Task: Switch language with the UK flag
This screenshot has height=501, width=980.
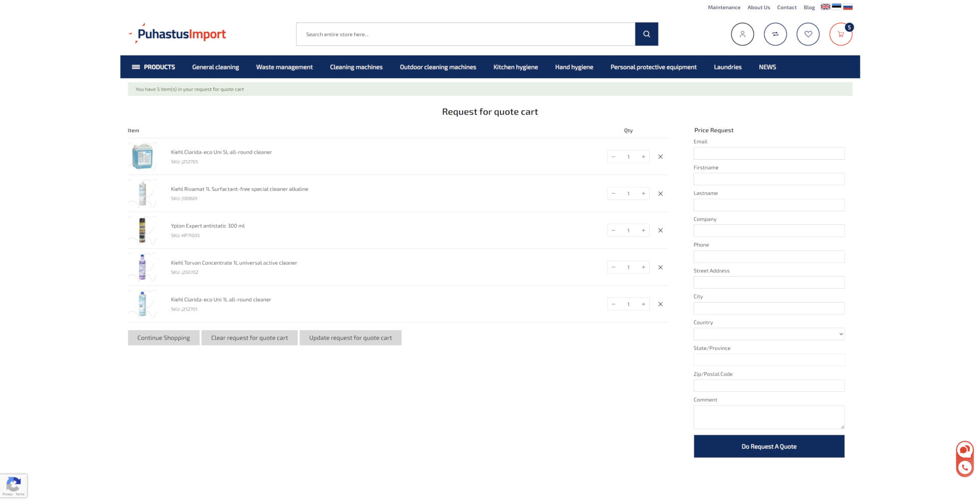Action: [x=825, y=7]
